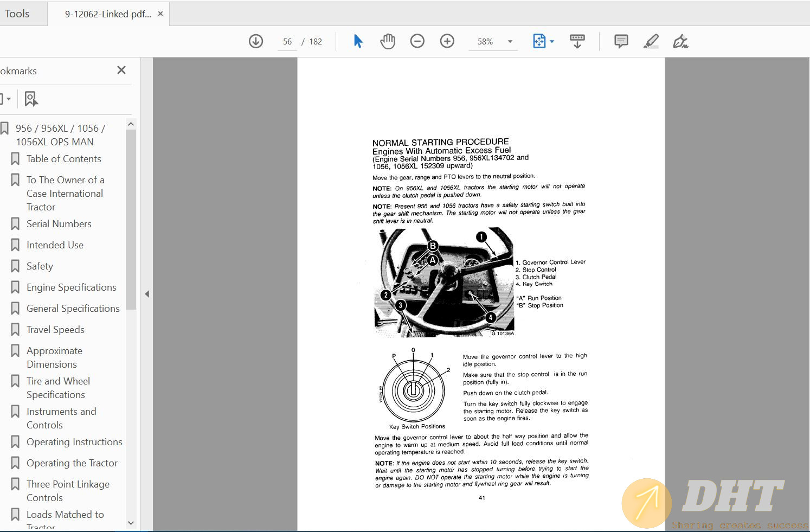Open the zoom percentage dropdown

(510, 42)
